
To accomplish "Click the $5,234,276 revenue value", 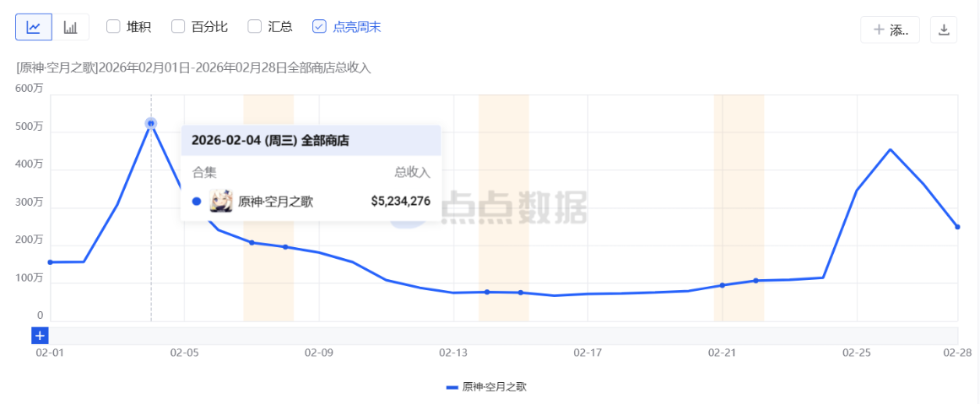I will click(401, 201).
